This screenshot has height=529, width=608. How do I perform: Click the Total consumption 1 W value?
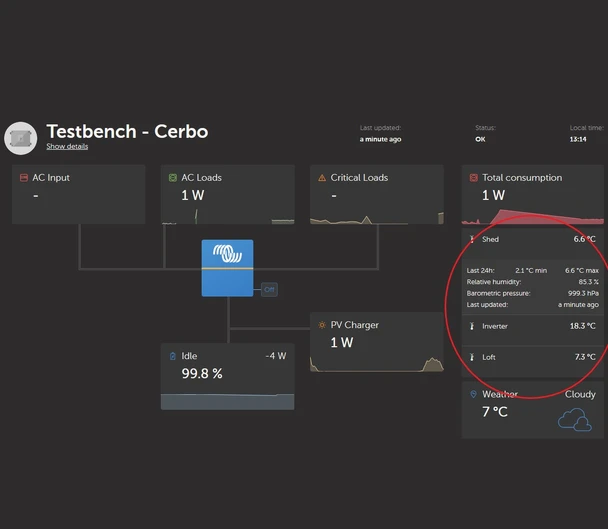tap(494, 195)
